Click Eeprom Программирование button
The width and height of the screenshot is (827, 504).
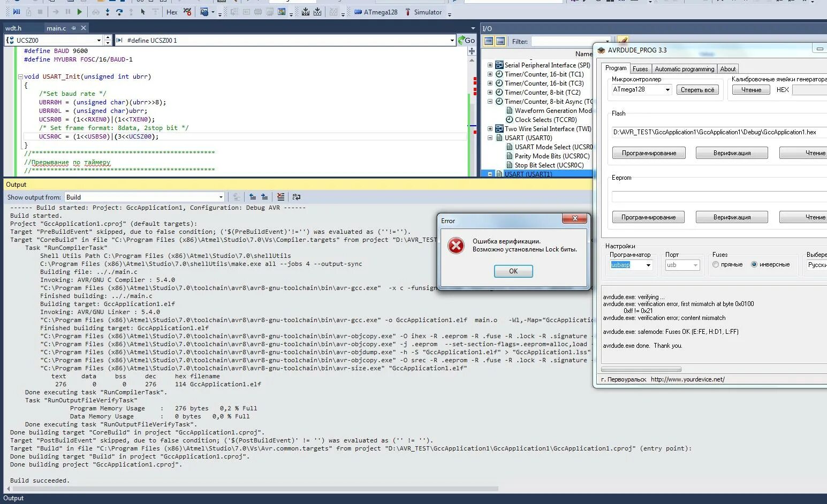(x=649, y=217)
